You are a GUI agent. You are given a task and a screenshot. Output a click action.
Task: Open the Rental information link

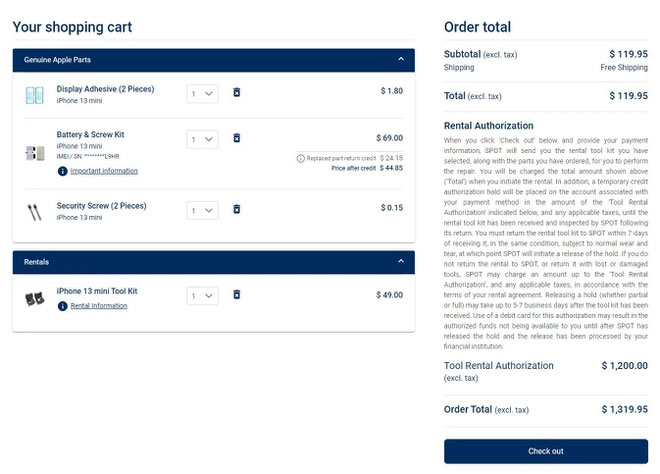pyautogui.click(x=99, y=306)
